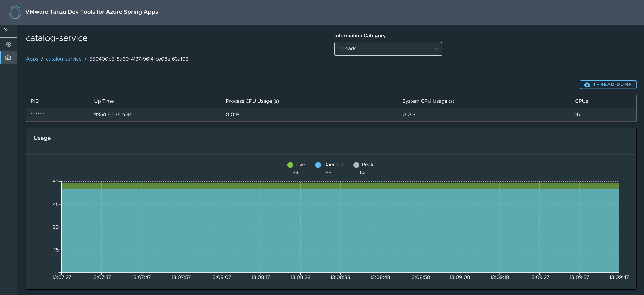Toggle the Peak series legend dot
Viewport: 644px width, 295px height.
[x=356, y=165]
